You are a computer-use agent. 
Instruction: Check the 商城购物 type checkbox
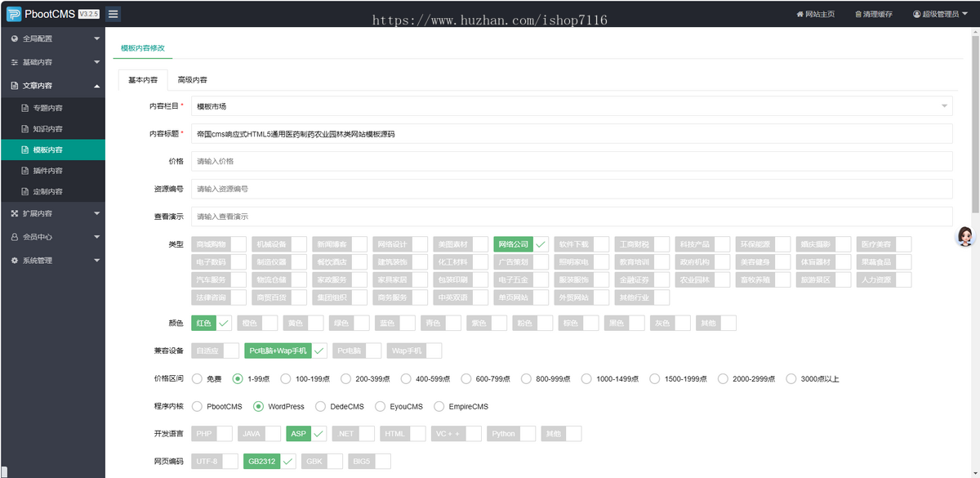tap(219, 244)
